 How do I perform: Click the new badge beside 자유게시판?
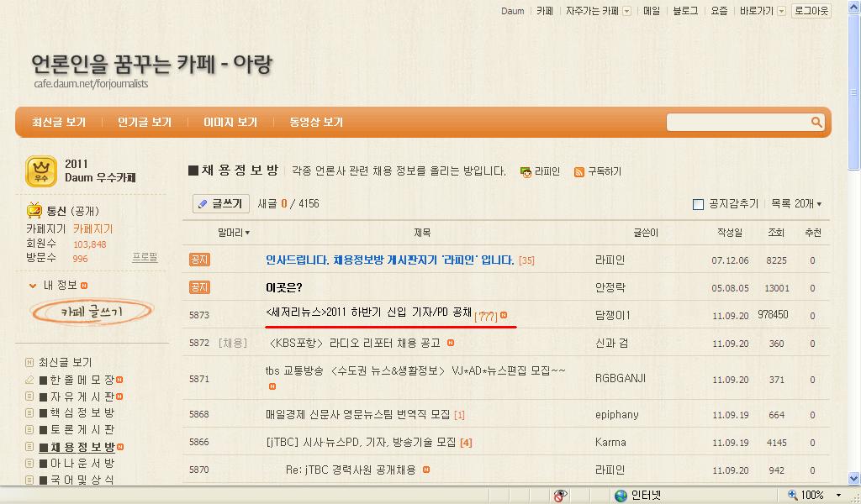[x=119, y=396]
